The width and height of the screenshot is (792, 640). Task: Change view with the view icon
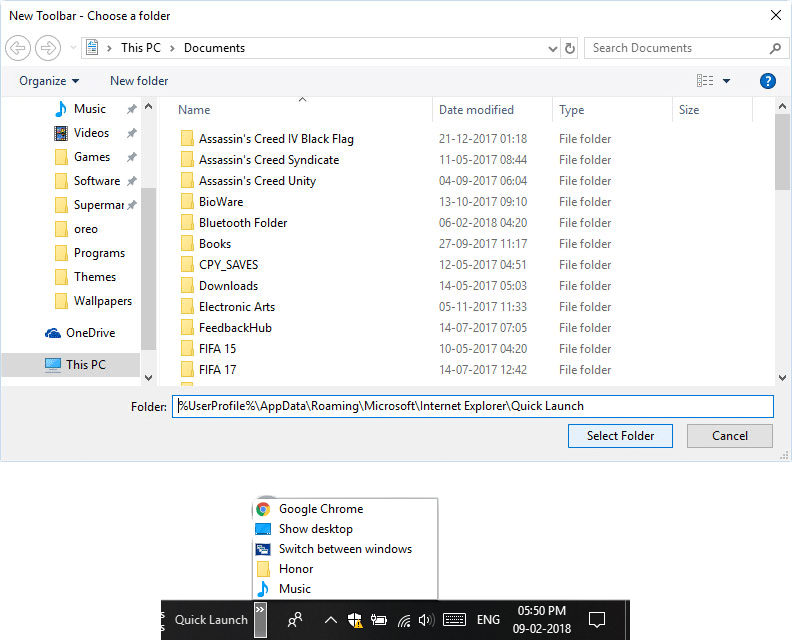pos(705,81)
